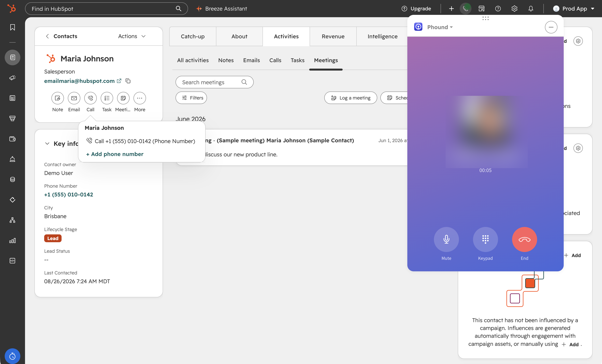Focus the Search meetings field
Image resolution: width=602 pixels, height=364 pixels.
click(214, 82)
